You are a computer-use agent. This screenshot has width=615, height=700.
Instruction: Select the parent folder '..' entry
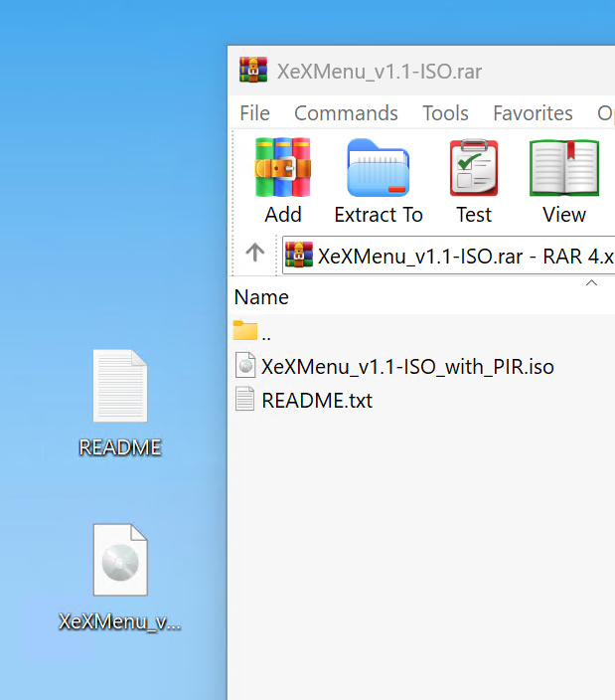[252, 331]
